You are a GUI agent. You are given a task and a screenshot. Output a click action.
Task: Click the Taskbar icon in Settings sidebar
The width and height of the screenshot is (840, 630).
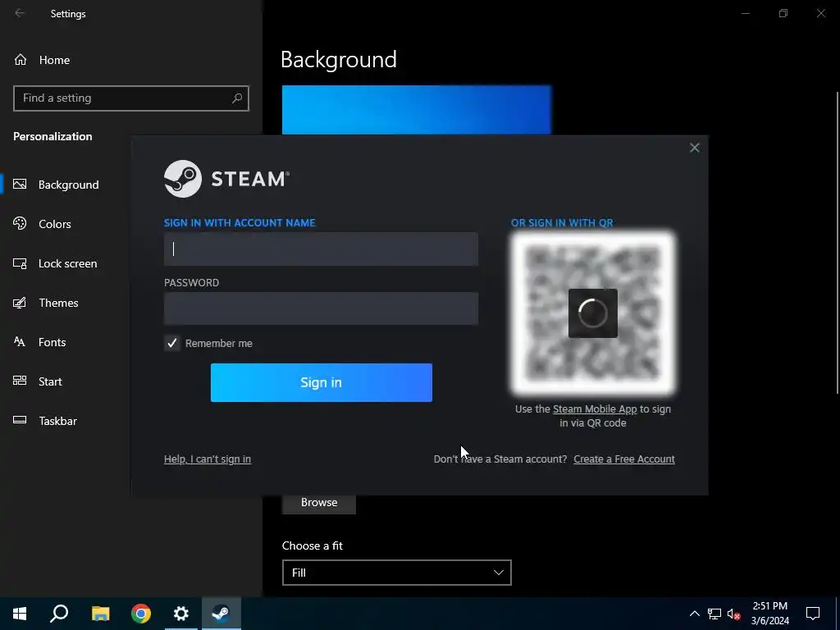[x=20, y=420]
